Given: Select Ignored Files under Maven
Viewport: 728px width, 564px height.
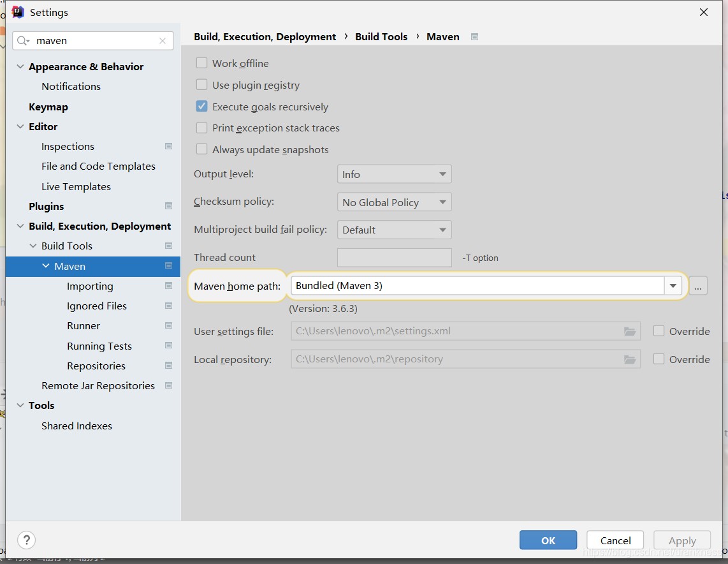Looking at the screenshot, I should [96, 306].
